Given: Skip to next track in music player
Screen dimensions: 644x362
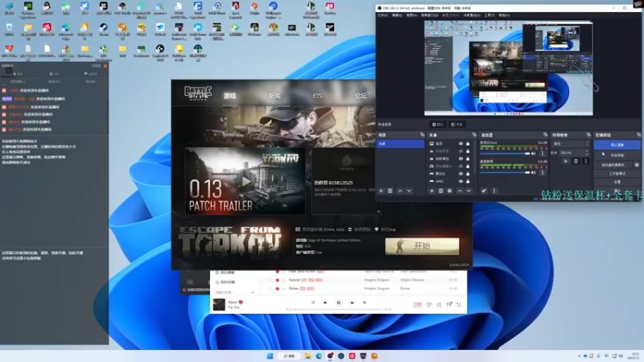Looking at the screenshot, I should click(x=352, y=303).
